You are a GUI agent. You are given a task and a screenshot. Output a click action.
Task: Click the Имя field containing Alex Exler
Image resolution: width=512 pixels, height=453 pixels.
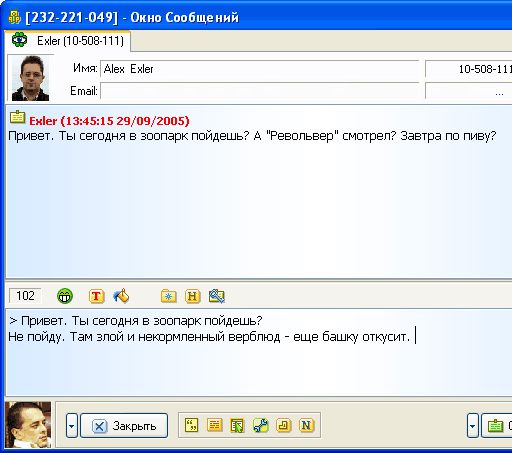(260, 69)
